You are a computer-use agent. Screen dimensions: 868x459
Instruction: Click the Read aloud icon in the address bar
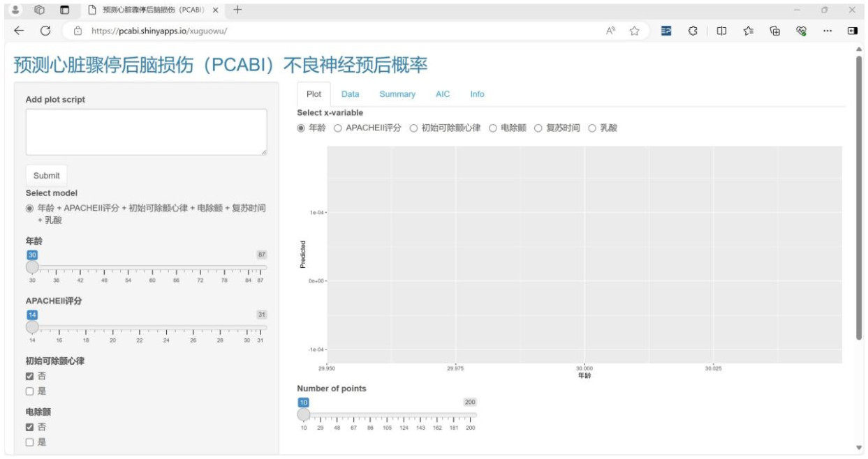tap(610, 31)
